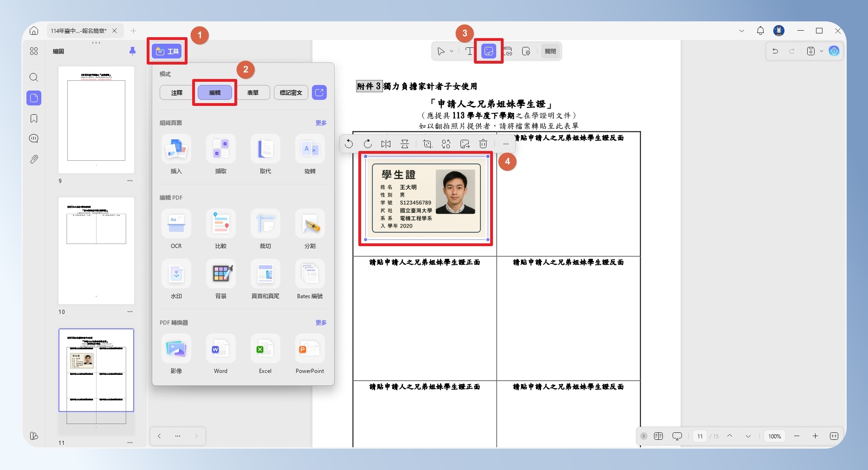The image size is (868, 470).
Task: Switch to Annotate (注釋) mode
Action: (x=177, y=92)
